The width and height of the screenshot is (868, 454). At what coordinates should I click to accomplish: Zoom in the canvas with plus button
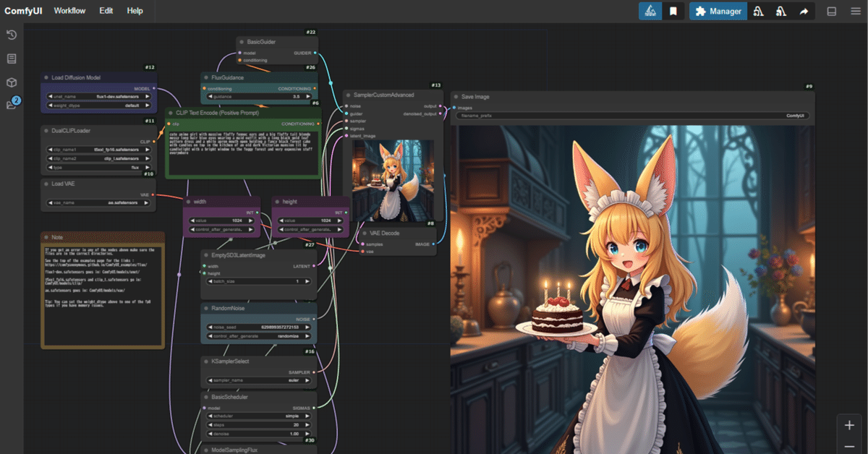849,425
